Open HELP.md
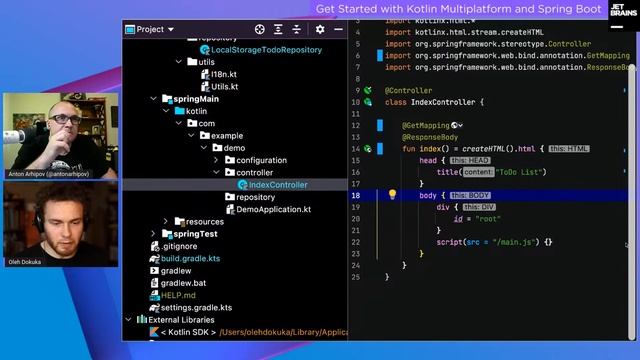640x360 pixels. (x=178, y=295)
